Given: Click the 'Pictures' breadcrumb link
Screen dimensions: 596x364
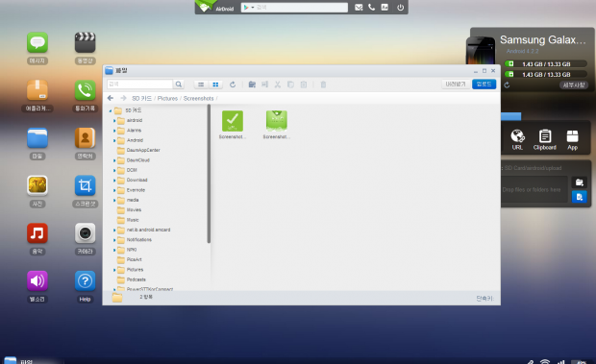Looking at the screenshot, I should pos(167,98).
